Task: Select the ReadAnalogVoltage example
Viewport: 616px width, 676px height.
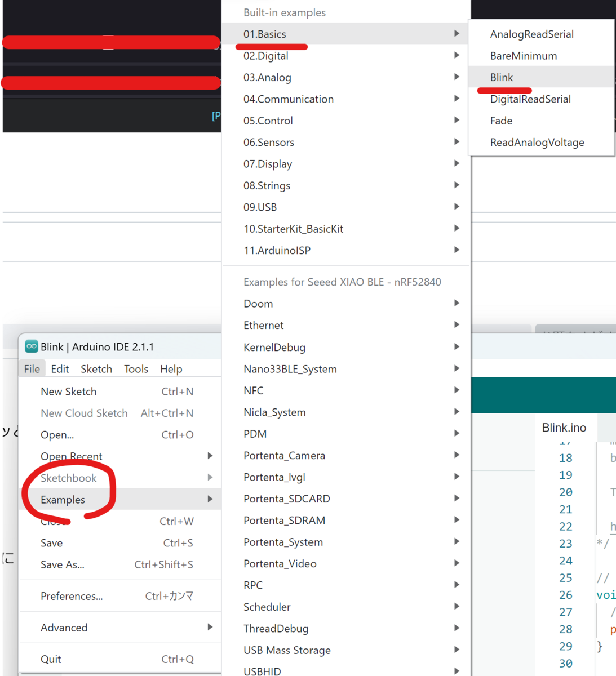Action: (541, 143)
